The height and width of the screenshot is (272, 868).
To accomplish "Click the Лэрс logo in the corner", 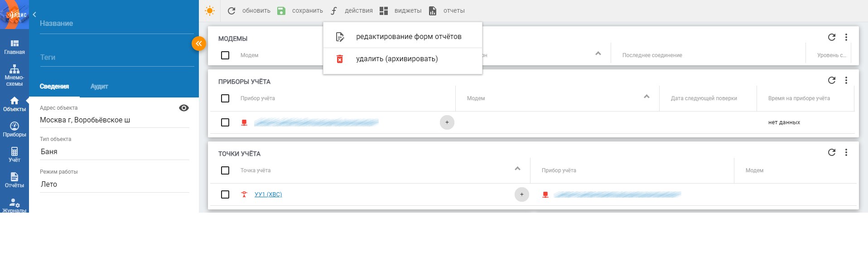I will pos(14,15).
